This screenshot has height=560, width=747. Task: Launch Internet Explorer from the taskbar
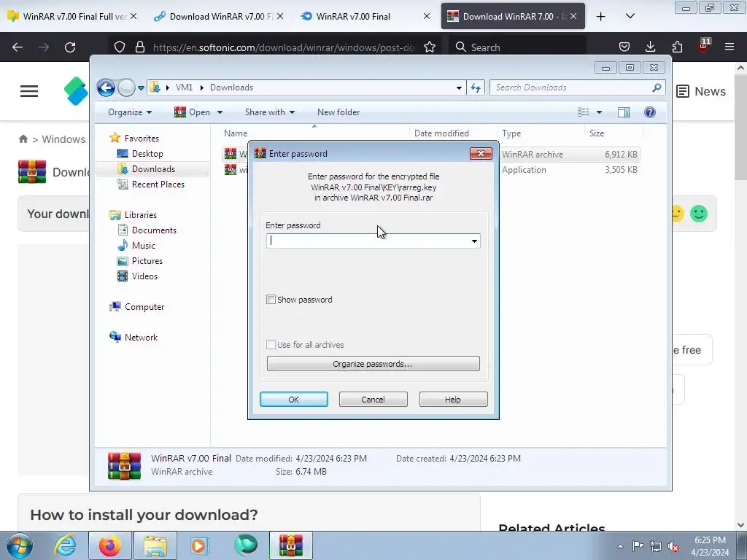click(65, 545)
